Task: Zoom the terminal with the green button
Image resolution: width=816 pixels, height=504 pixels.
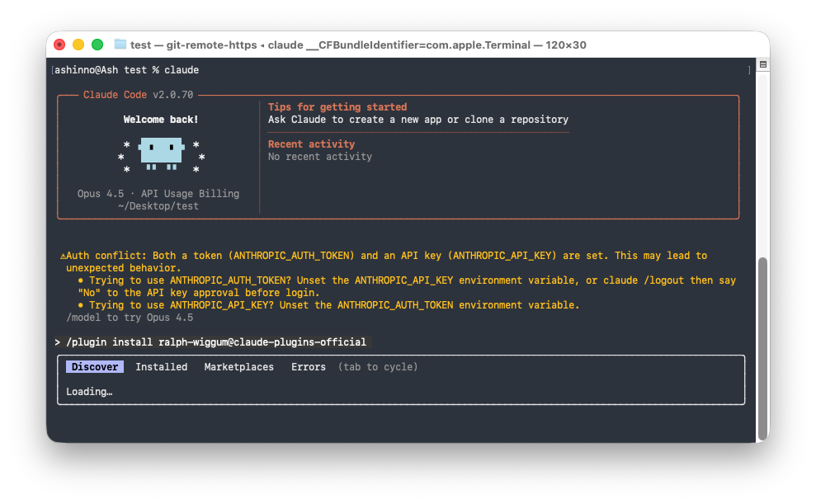Action: pyautogui.click(x=97, y=45)
